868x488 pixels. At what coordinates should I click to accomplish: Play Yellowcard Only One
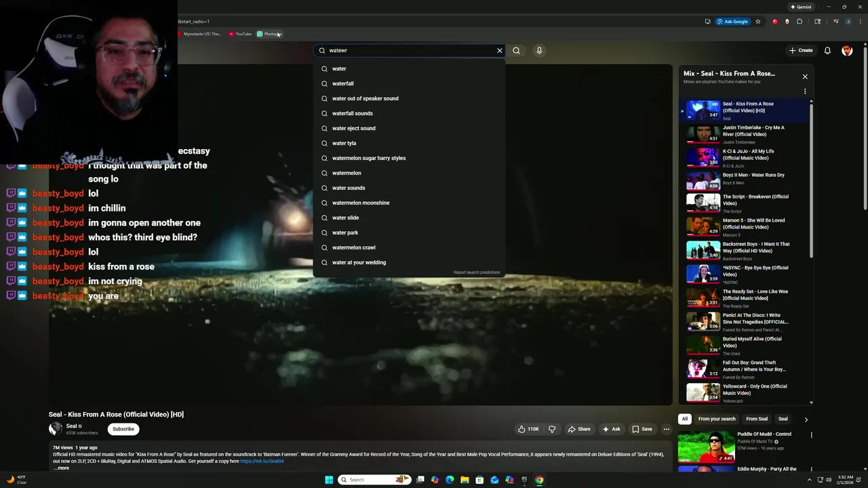pos(745,392)
